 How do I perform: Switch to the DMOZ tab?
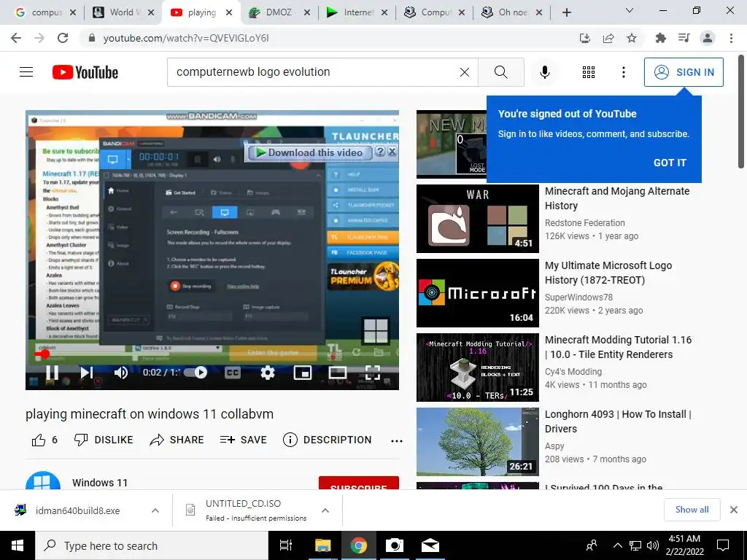pyautogui.click(x=279, y=12)
